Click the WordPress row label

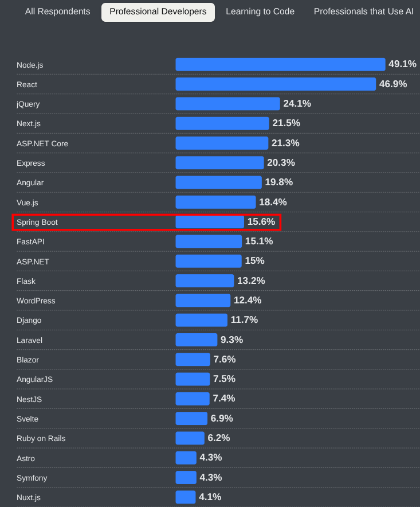click(x=36, y=301)
